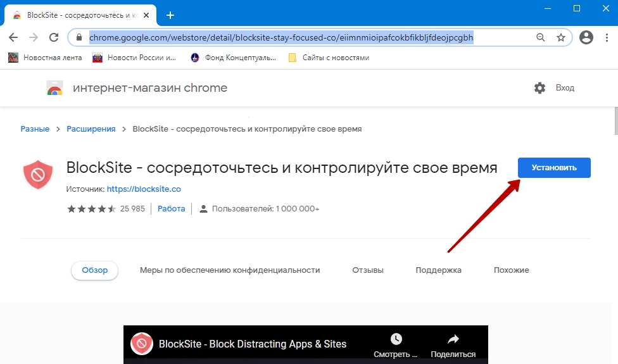
Task: Go back using the back arrow
Action: click(14, 38)
